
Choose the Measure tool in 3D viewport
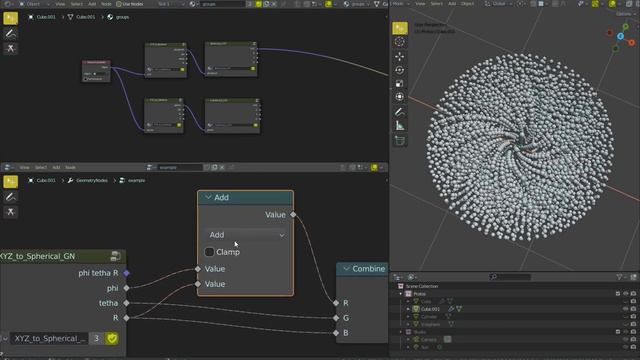(x=400, y=126)
